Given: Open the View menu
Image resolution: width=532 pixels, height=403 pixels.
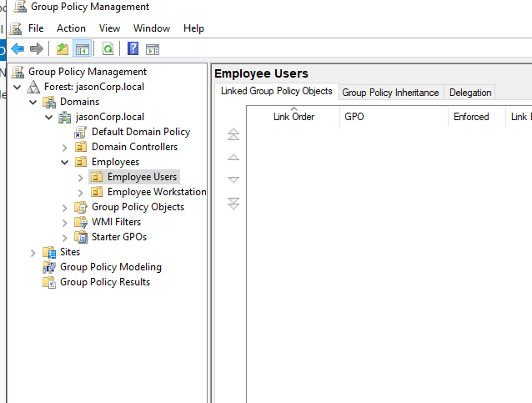Looking at the screenshot, I should 109,28.
